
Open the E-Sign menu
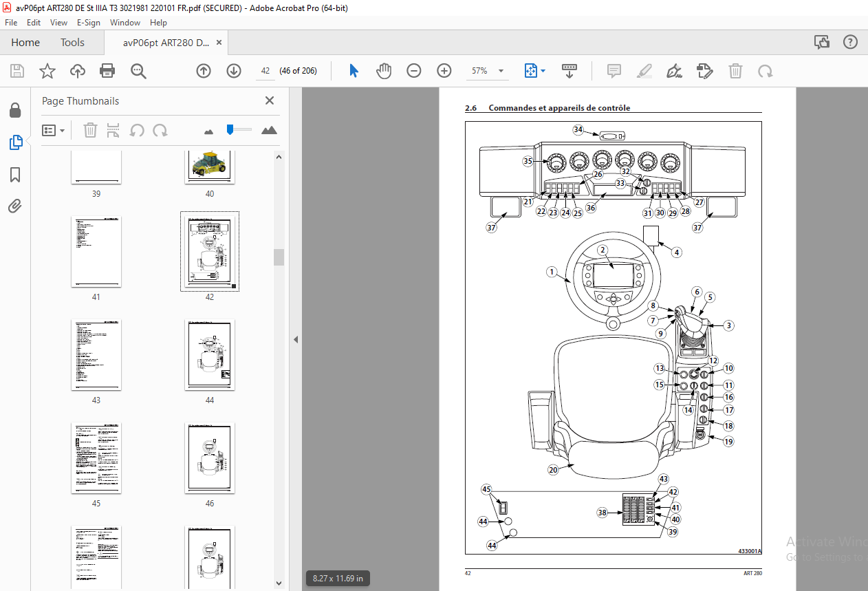coord(89,23)
